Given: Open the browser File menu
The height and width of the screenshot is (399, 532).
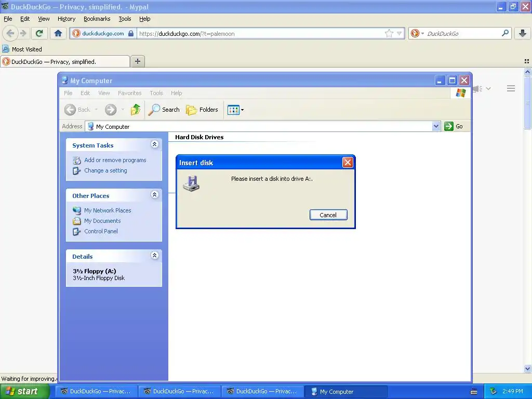Looking at the screenshot, I should point(8,19).
